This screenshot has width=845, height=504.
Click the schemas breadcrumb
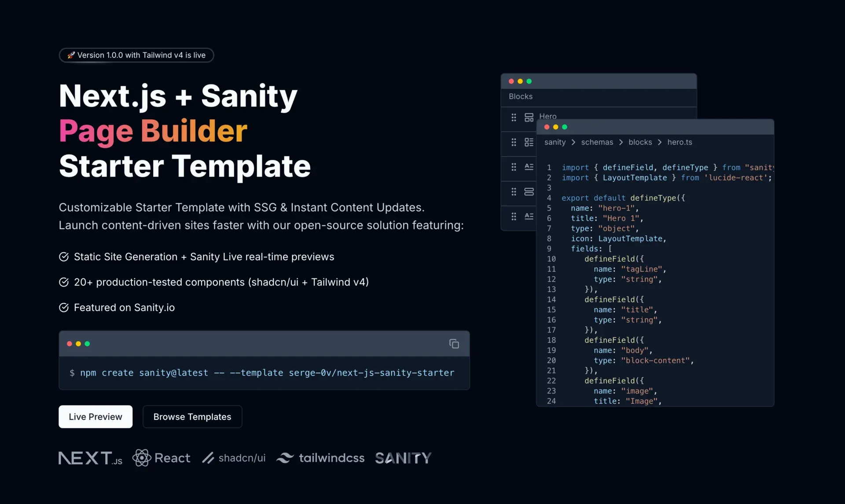click(597, 142)
